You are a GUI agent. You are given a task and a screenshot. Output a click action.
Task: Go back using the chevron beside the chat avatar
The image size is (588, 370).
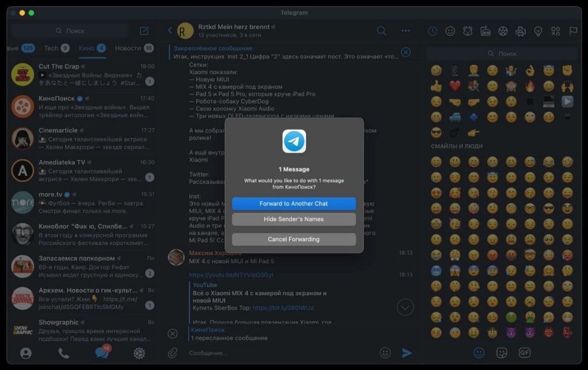coord(170,30)
